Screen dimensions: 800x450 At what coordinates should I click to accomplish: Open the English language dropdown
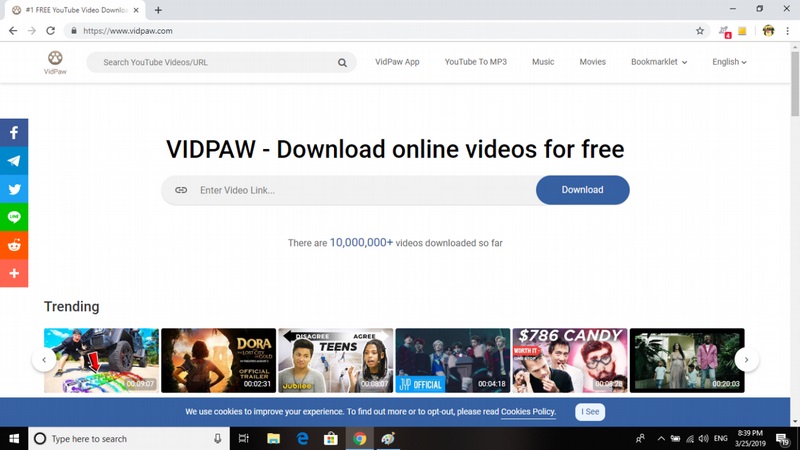click(729, 62)
